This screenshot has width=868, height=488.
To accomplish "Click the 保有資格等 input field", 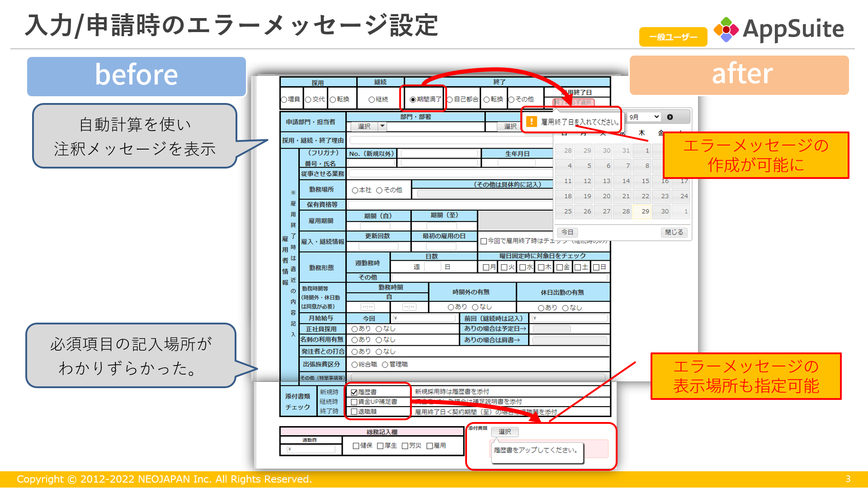I will [x=451, y=205].
